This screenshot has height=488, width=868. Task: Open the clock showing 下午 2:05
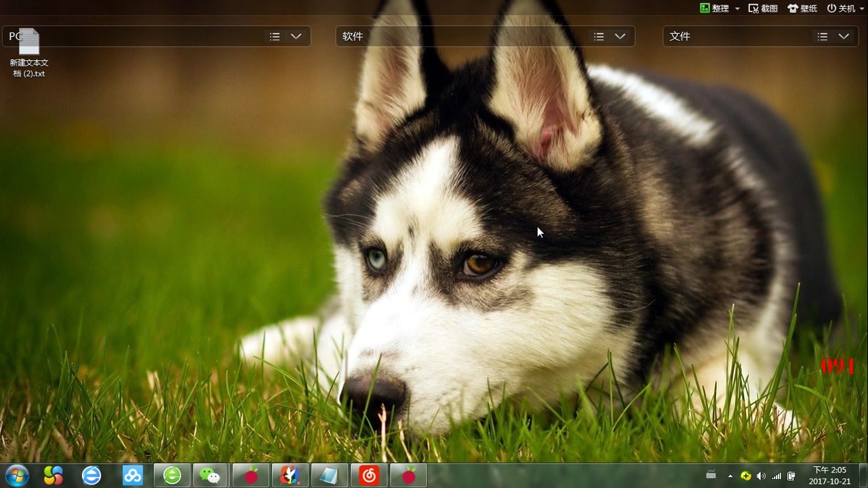(829, 475)
